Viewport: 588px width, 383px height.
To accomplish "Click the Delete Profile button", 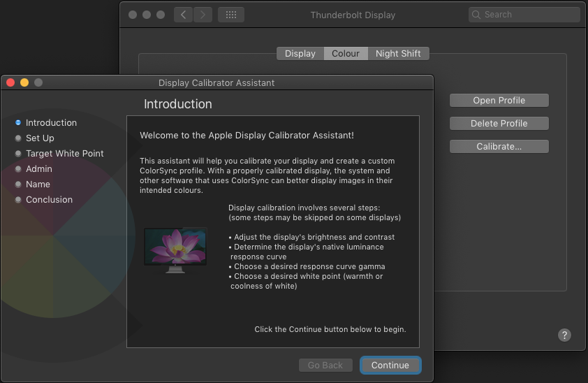I will 499,124.
